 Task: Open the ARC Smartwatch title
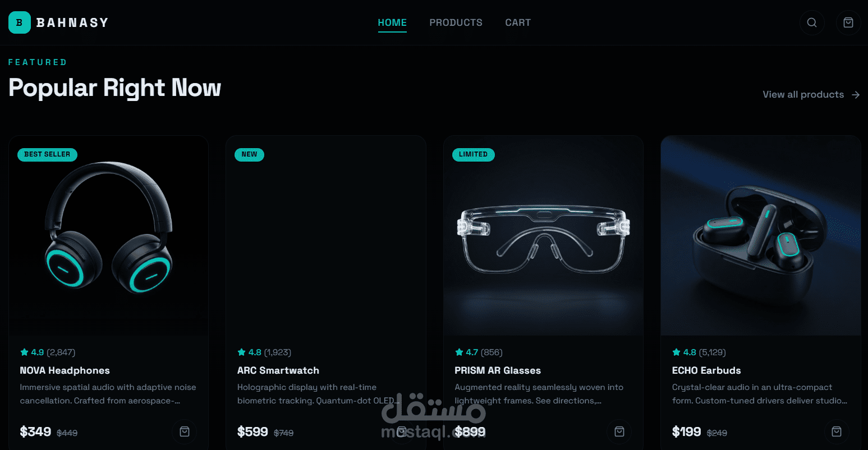278,370
